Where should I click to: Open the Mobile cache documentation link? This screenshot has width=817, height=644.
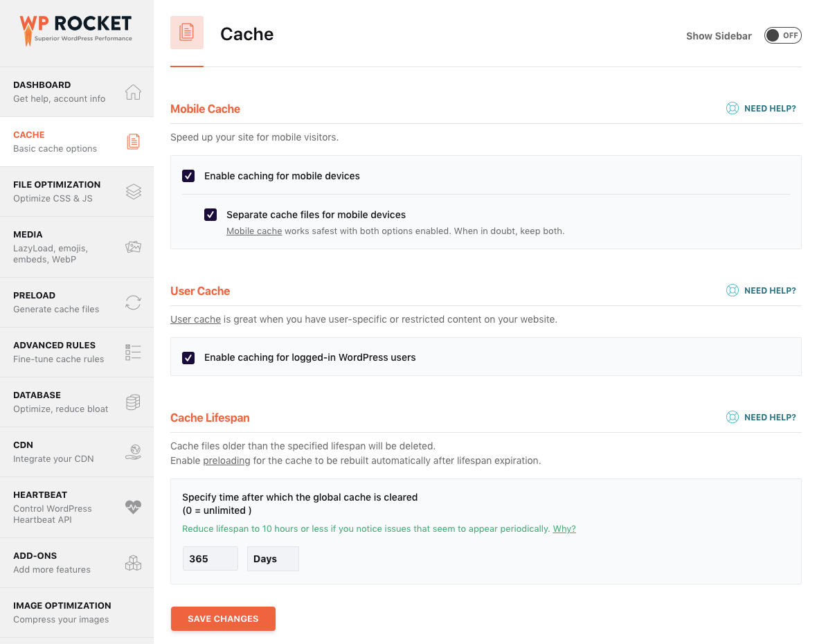pos(253,231)
